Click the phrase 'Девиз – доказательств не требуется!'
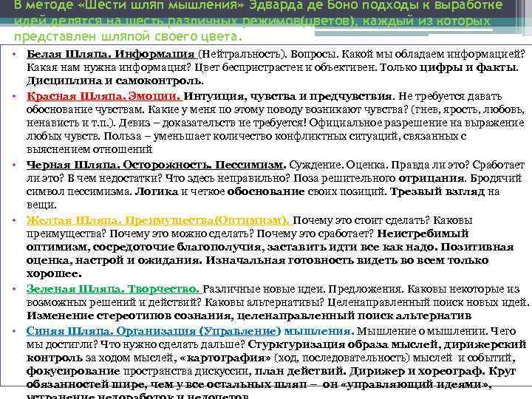Screen dimensions: 532x399 [x=212, y=123]
